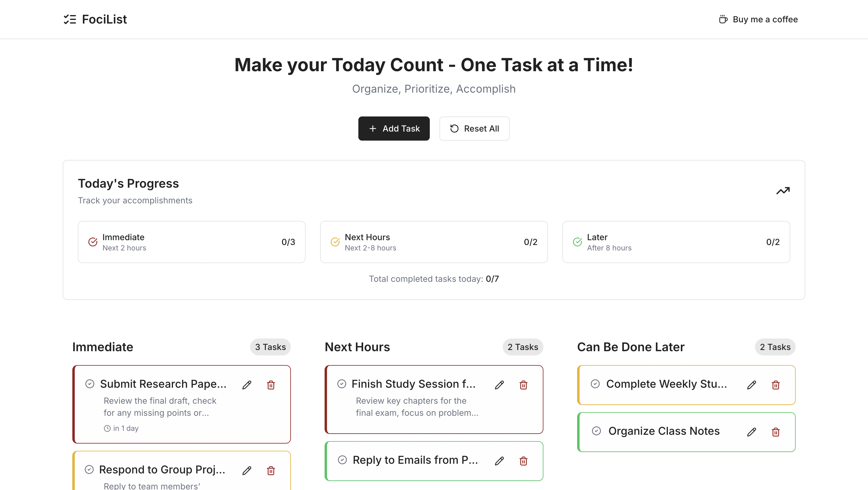Image resolution: width=868 pixels, height=490 pixels.
Task: Delete the Submit Research Paper task
Action: [x=271, y=385]
